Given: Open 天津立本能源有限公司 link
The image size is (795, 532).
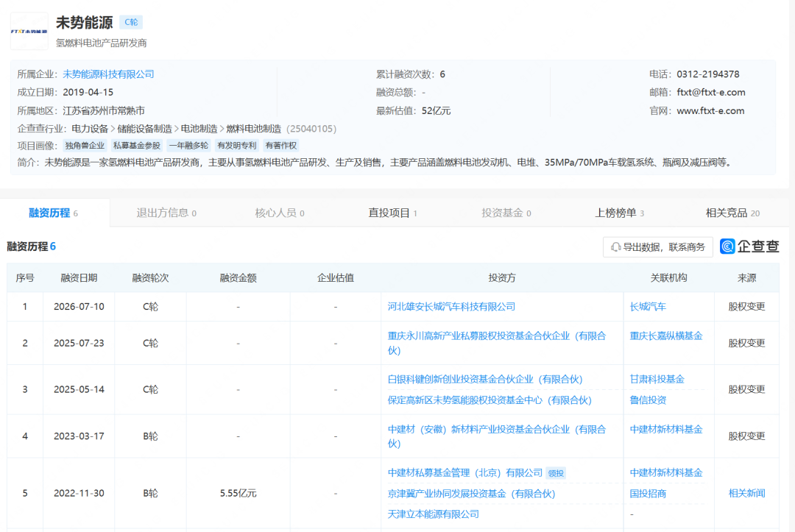Looking at the screenshot, I should click(x=433, y=514).
